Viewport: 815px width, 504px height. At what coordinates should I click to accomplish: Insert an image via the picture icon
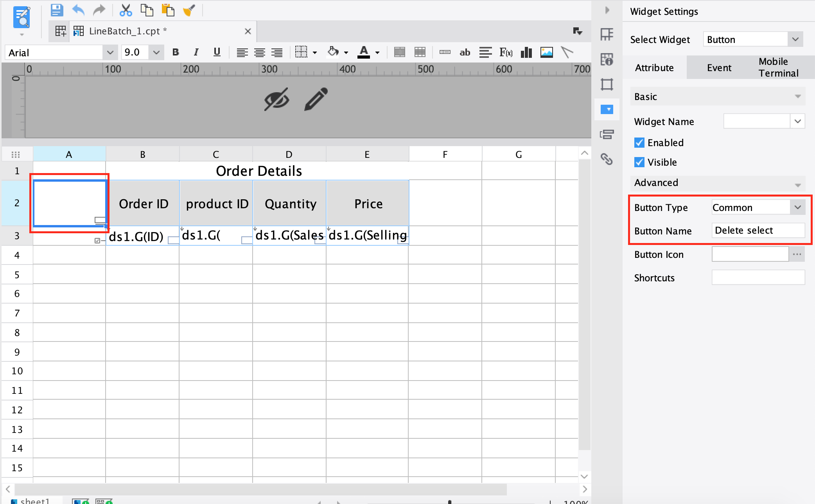pos(547,52)
